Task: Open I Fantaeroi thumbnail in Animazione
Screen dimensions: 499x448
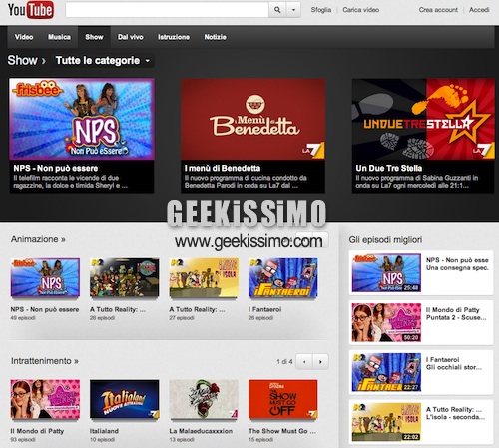Action: pos(283,277)
